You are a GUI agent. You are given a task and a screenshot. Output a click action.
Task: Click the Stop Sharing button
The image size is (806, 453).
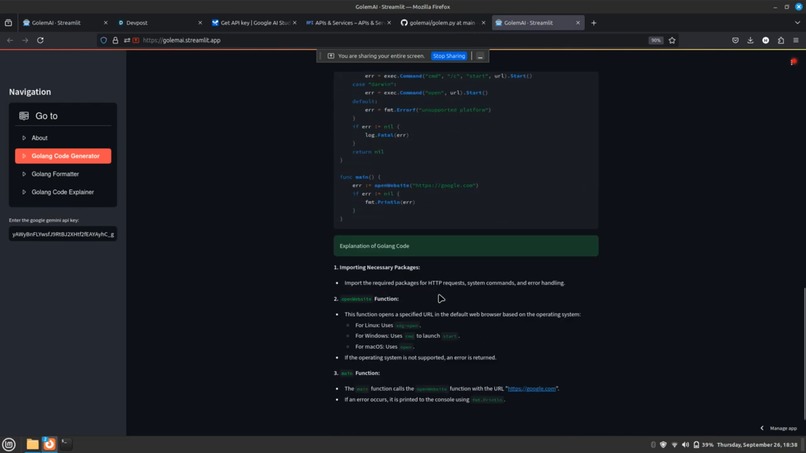(x=449, y=56)
